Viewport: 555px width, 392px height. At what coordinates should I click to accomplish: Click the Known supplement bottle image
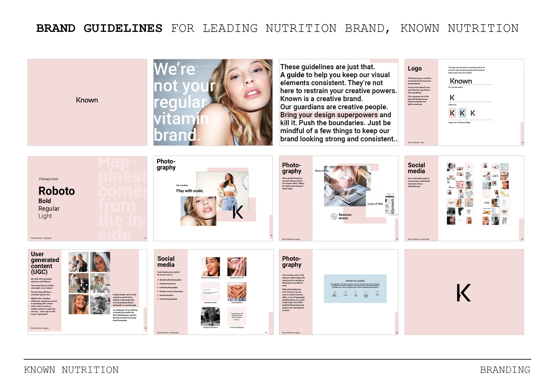[390, 204]
